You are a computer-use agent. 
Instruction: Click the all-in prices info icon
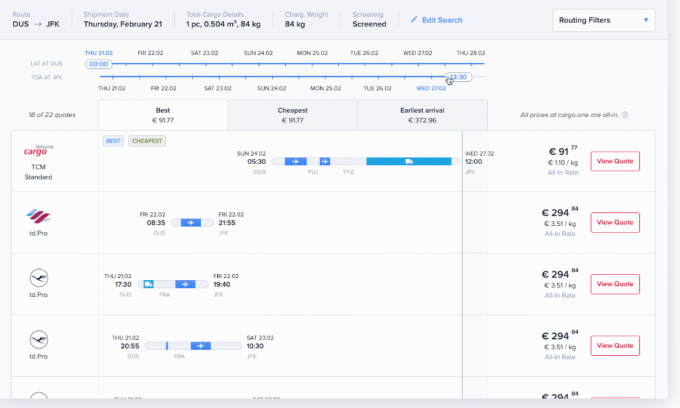[x=625, y=115]
